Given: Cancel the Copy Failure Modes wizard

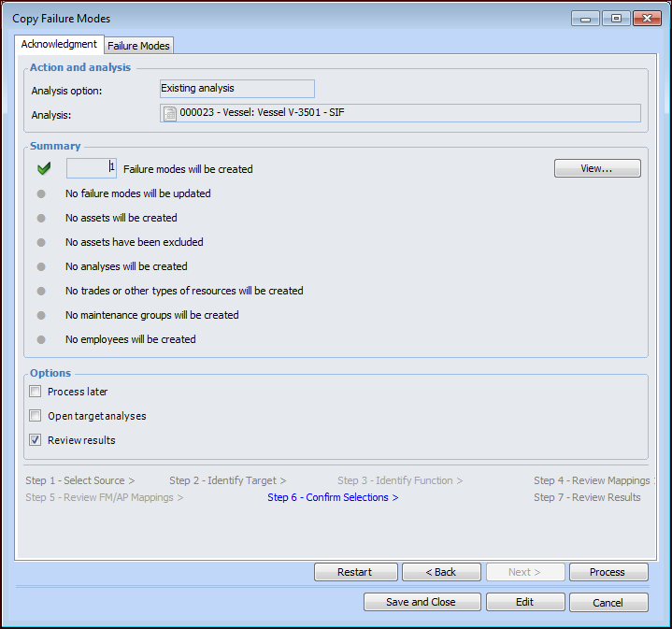Looking at the screenshot, I should (x=608, y=602).
